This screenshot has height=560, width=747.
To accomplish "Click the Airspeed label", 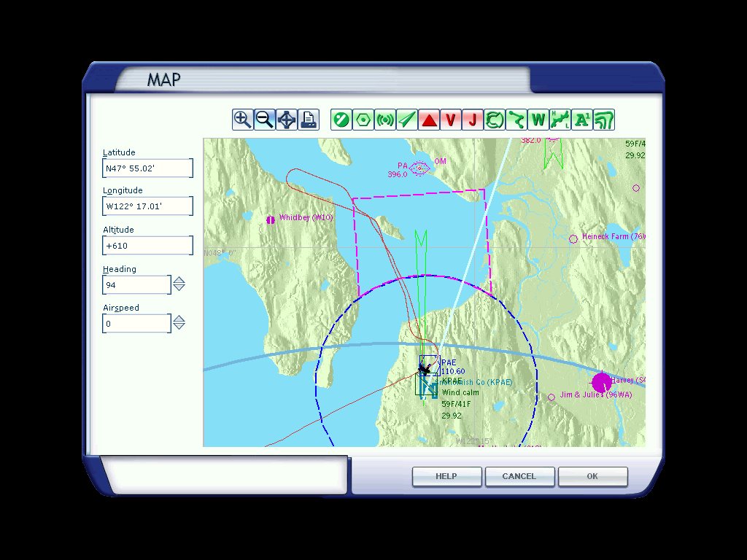I will [x=121, y=308].
